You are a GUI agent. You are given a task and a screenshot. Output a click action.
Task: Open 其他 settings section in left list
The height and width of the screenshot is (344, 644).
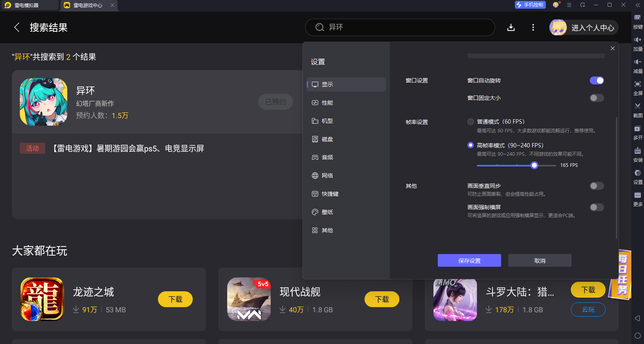(x=346, y=230)
